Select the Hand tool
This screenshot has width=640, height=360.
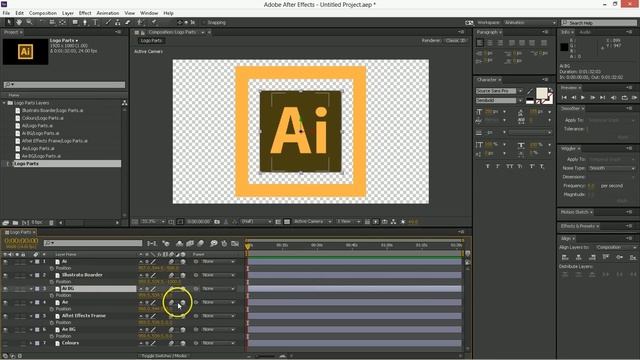pos(19,22)
